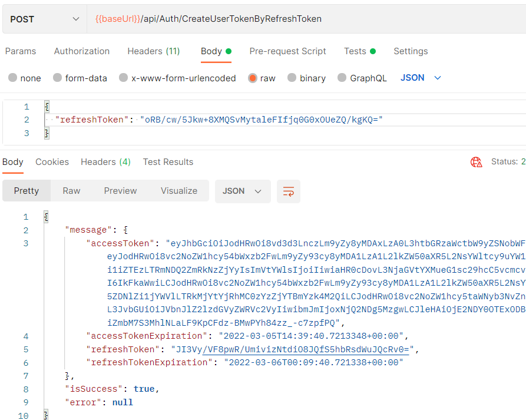Click the {{baseUrl}} variable in the URL
This screenshot has width=526, height=420.
(x=118, y=19)
